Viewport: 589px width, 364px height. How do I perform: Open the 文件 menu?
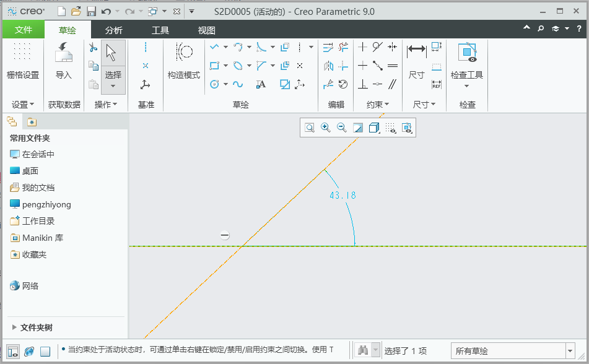pos(23,28)
